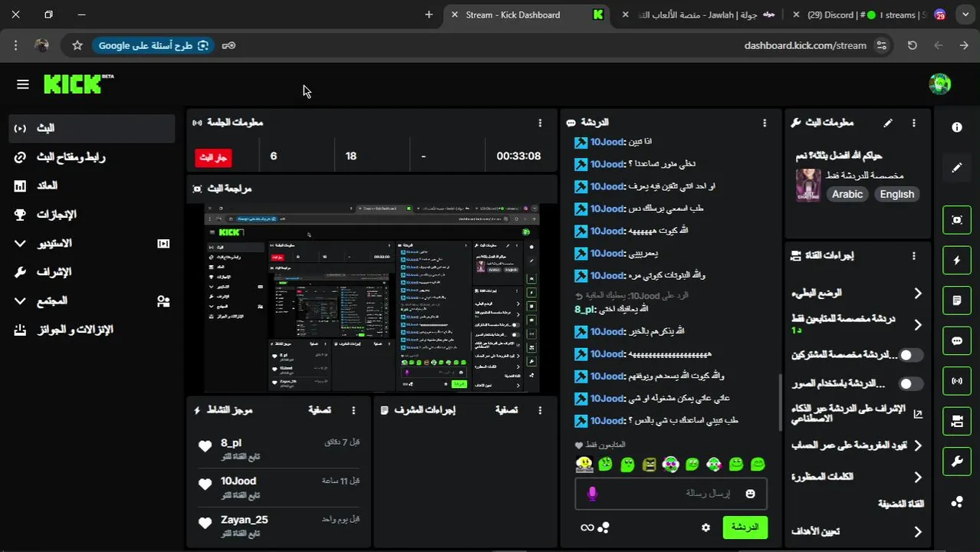Toggle the document widget icon in the rail
Screen dimensions: 980x552
[957, 301]
